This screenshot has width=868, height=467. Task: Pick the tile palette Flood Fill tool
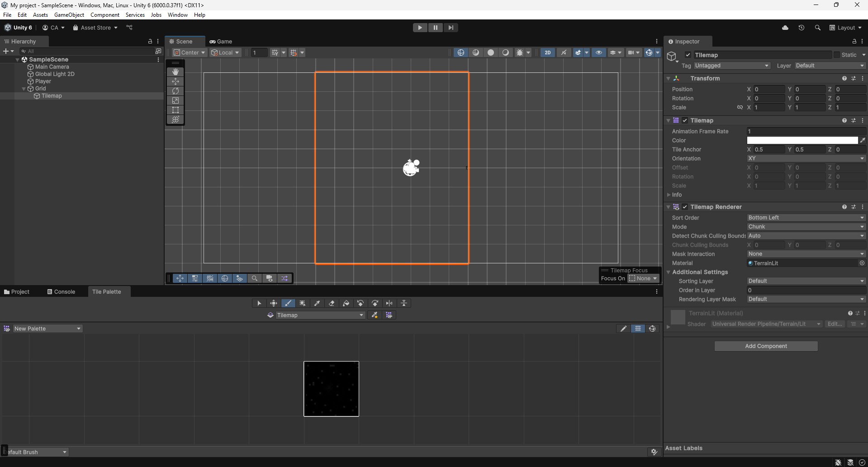[x=346, y=303]
